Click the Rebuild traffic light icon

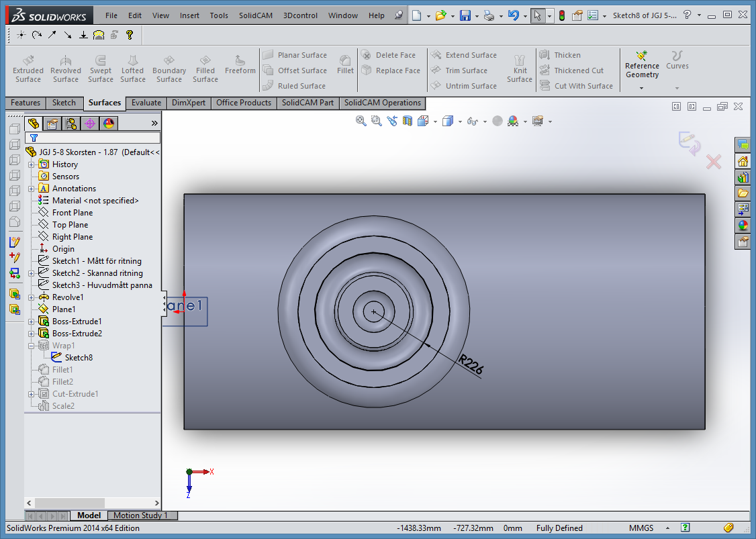(562, 15)
